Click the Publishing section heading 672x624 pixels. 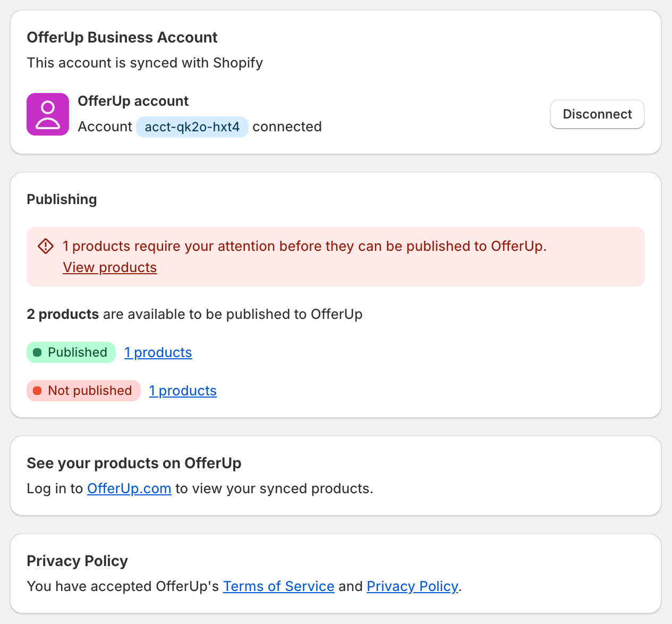[x=62, y=199]
